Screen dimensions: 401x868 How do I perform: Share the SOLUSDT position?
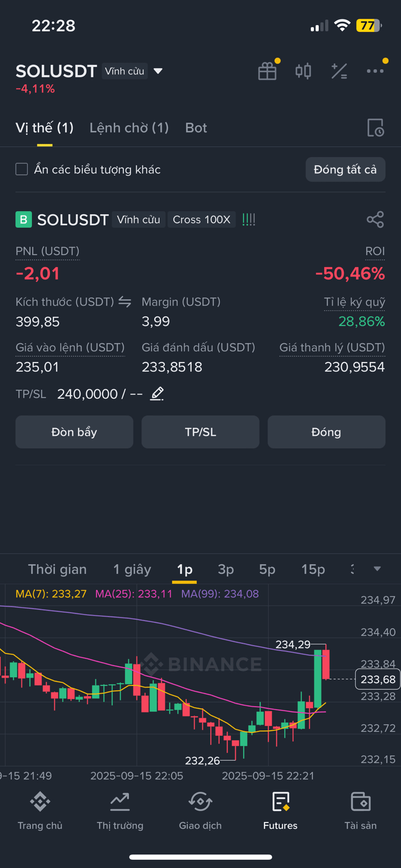[375, 219]
